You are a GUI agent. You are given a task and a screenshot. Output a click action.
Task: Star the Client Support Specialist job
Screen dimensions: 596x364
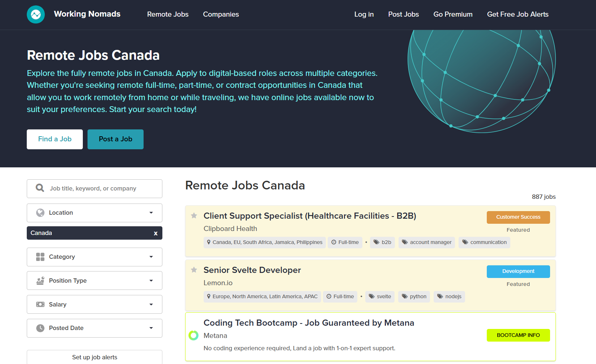pos(194,216)
